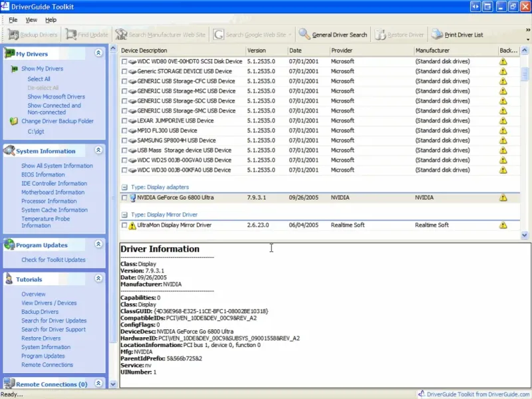
Task: Open the File menu
Action: tap(13, 20)
